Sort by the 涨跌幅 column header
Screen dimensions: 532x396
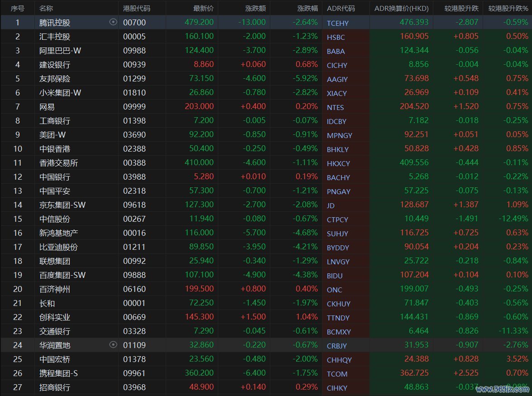tap(307, 8)
